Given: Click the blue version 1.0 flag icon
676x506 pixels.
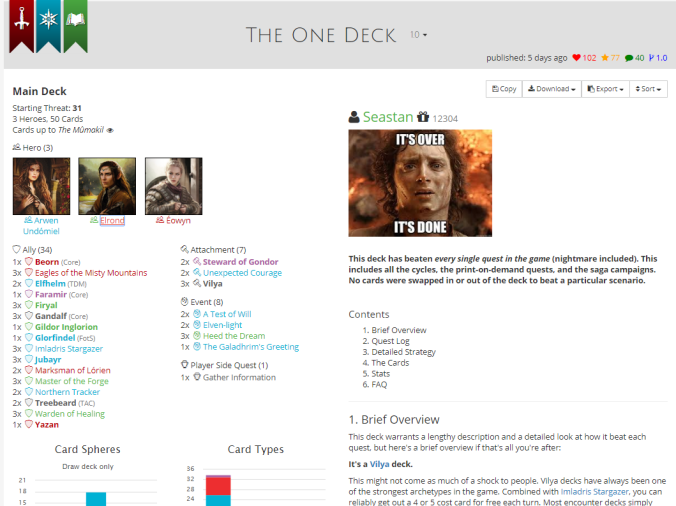Looking at the screenshot, I should point(651,58).
